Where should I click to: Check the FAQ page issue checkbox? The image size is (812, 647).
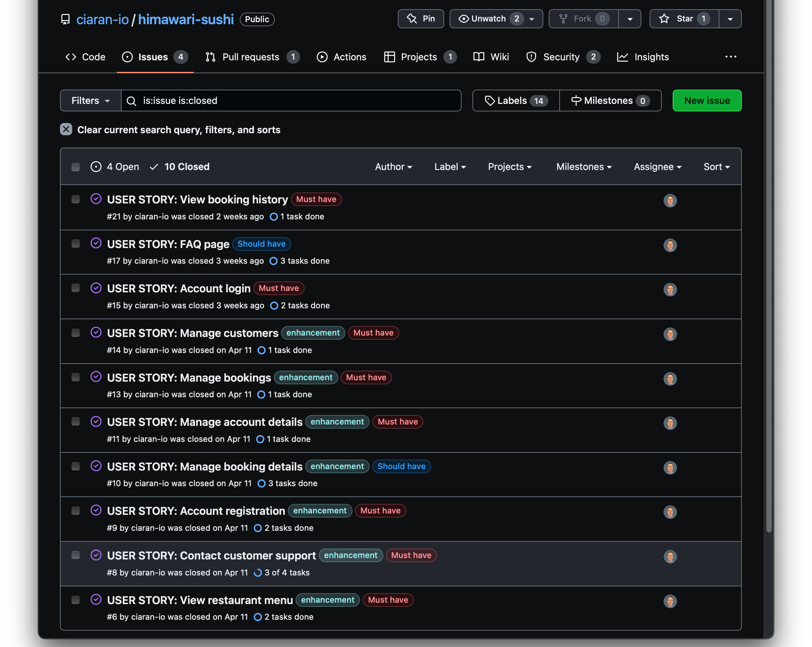point(76,244)
